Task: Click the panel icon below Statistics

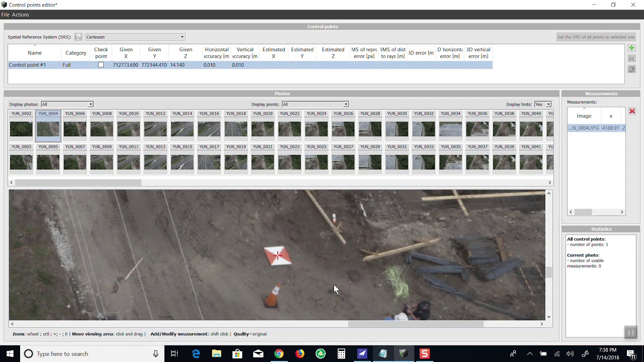Action: point(630,332)
